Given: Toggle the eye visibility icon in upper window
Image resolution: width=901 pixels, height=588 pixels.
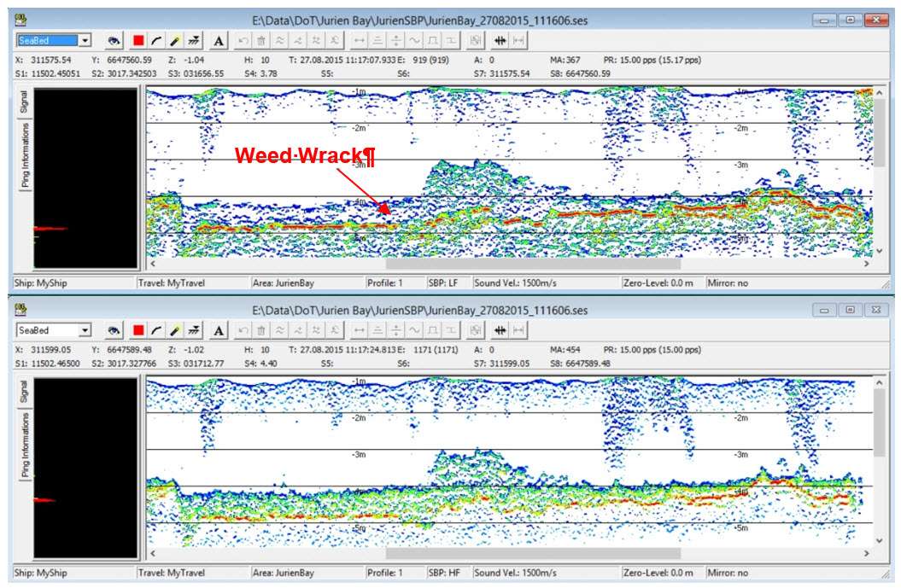Looking at the screenshot, I should pyautogui.click(x=114, y=40).
